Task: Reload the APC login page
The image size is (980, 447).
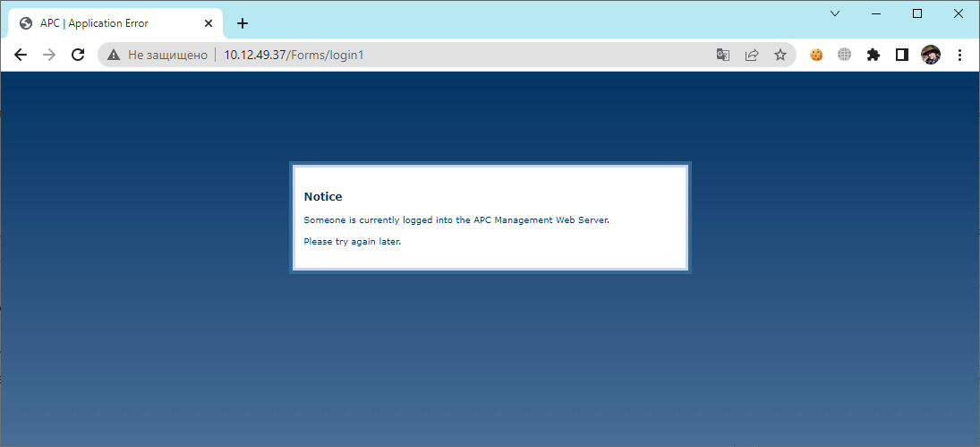Action: [78, 55]
